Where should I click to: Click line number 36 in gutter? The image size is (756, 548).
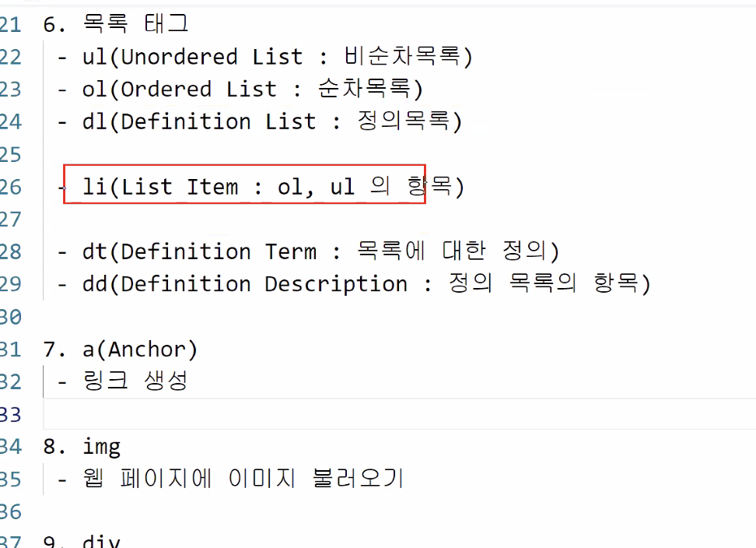(x=11, y=511)
